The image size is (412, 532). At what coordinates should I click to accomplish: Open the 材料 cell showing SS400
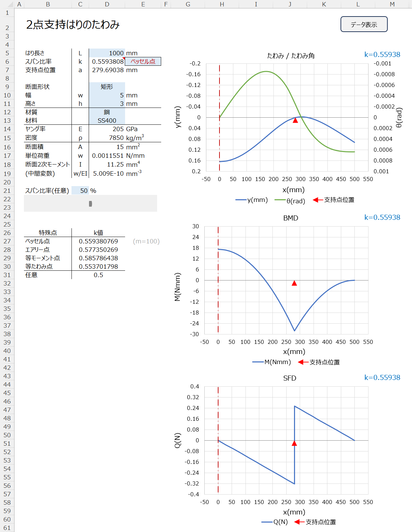pos(107,120)
